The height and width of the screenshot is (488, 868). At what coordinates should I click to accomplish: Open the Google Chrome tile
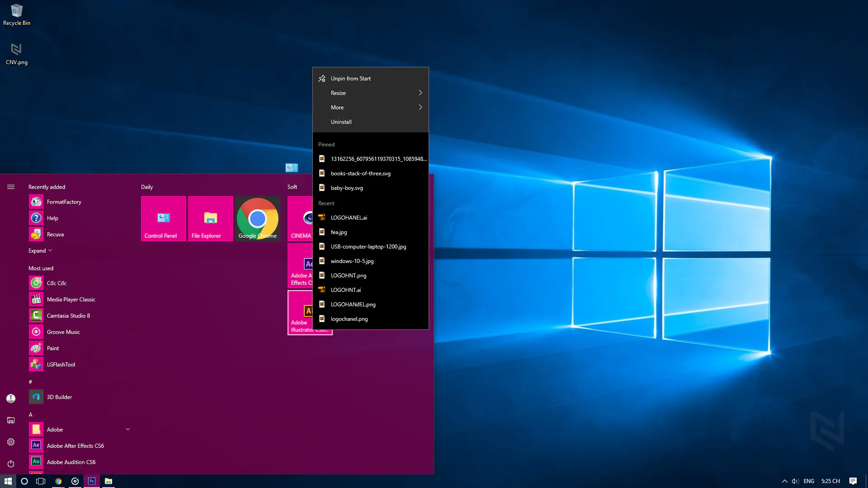258,219
